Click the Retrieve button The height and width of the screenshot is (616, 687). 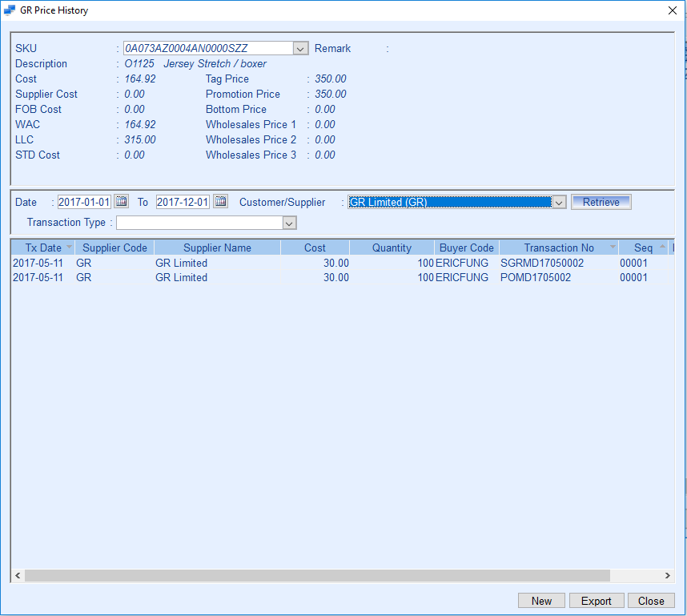601,202
